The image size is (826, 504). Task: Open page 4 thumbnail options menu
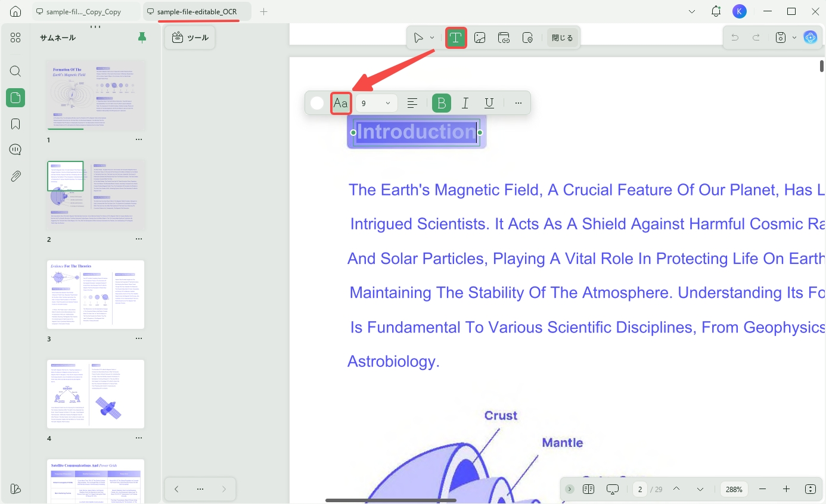[x=139, y=438]
